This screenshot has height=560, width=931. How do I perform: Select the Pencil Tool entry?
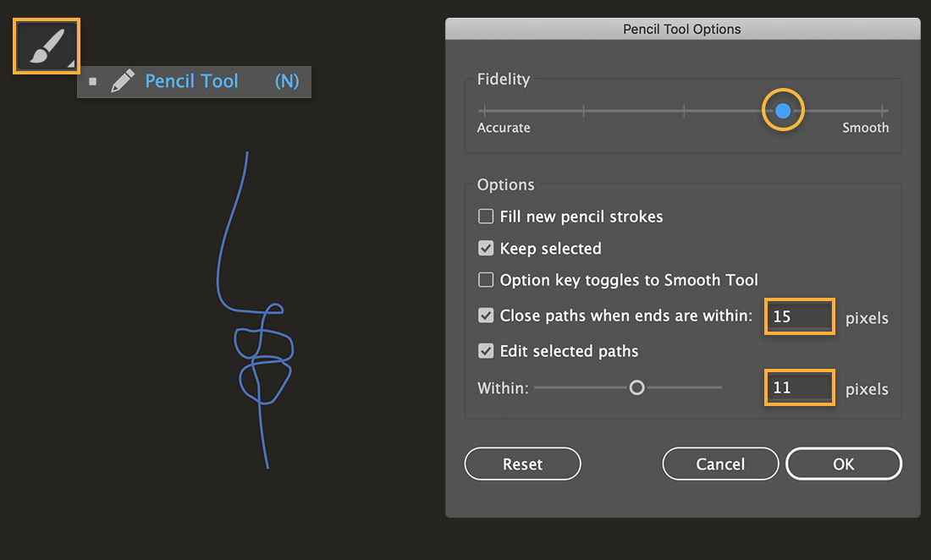(191, 81)
